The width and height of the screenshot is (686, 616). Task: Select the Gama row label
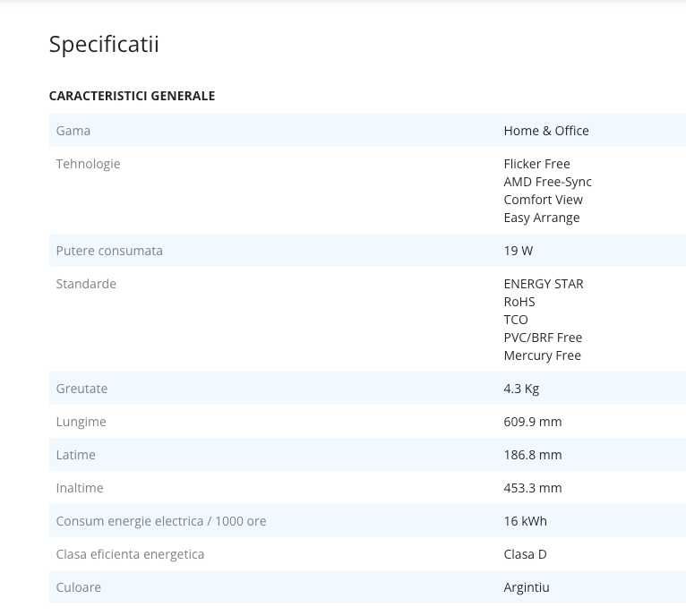click(73, 131)
